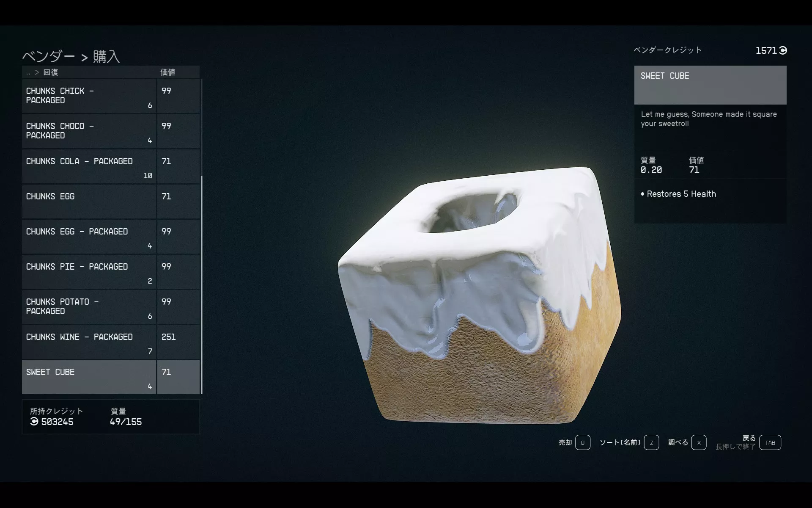Image resolution: width=812 pixels, height=508 pixels.
Task: Select CHUNKS EGG - PACKAGED item
Action: 111,237
